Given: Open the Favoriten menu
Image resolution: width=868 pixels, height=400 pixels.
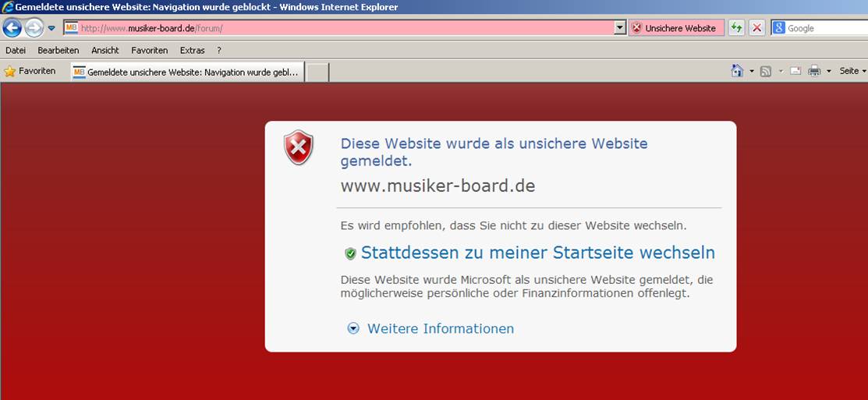Looking at the screenshot, I should 150,51.
